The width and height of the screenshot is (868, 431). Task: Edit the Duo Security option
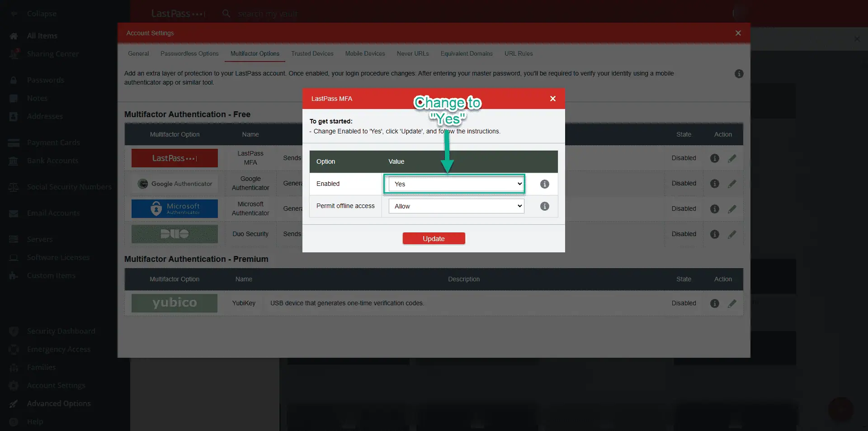point(732,234)
